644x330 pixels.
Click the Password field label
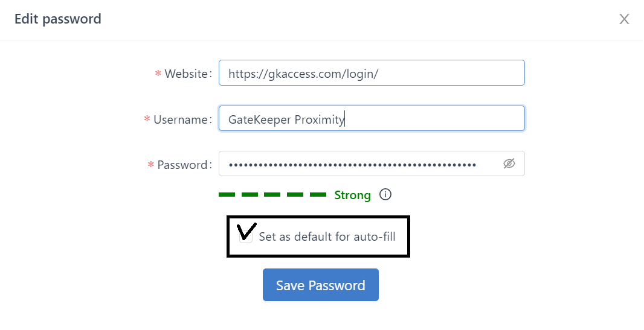(182, 165)
